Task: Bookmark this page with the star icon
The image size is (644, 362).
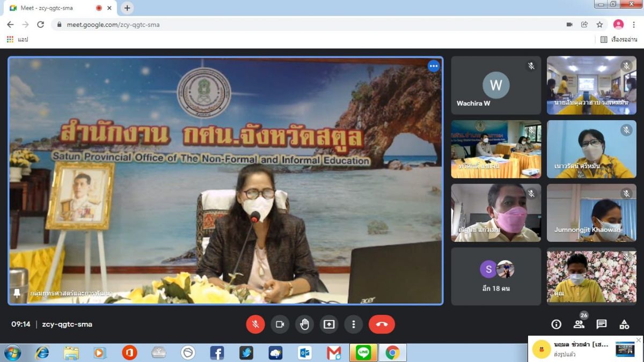Action: coord(599,25)
